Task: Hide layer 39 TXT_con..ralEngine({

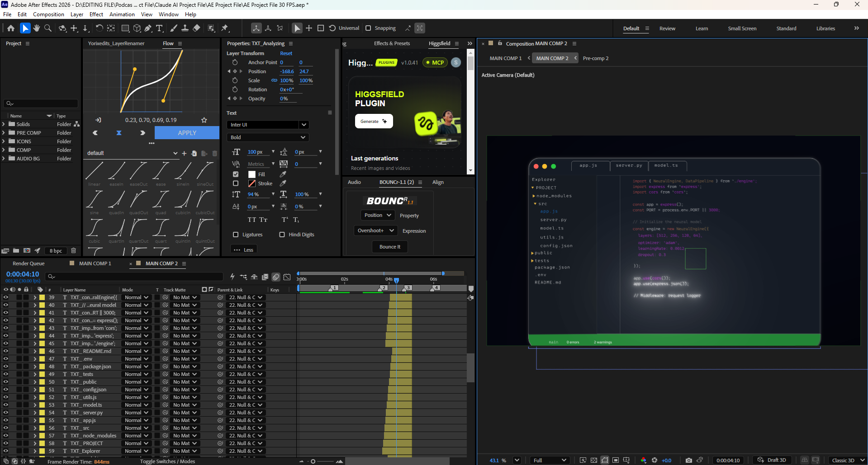Action: click(x=5, y=297)
